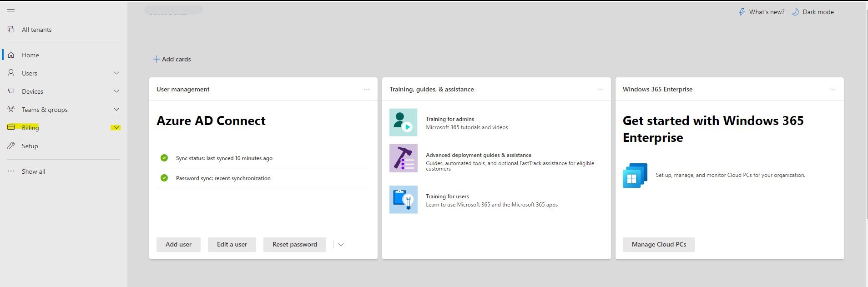The height and width of the screenshot is (287, 868).
Task: Open the What's new link
Action: [x=767, y=12]
